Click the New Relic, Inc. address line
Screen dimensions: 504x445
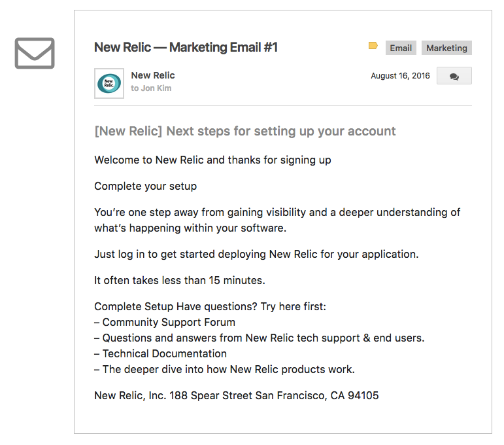coord(236,395)
